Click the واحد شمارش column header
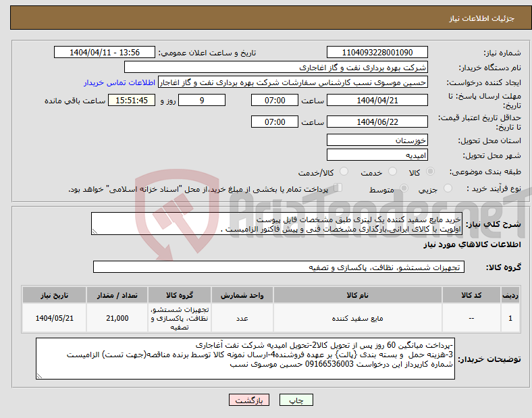This screenshot has height=418, width=532. click(242, 295)
